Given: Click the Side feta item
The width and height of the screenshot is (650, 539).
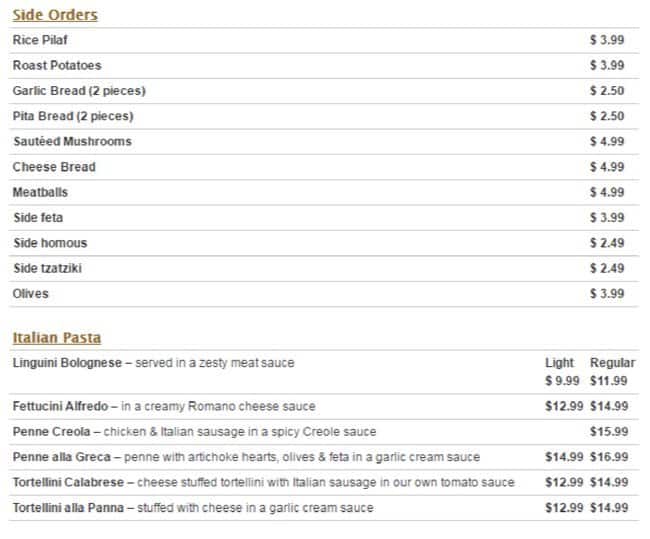Looking at the screenshot, I should (x=38, y=218).
